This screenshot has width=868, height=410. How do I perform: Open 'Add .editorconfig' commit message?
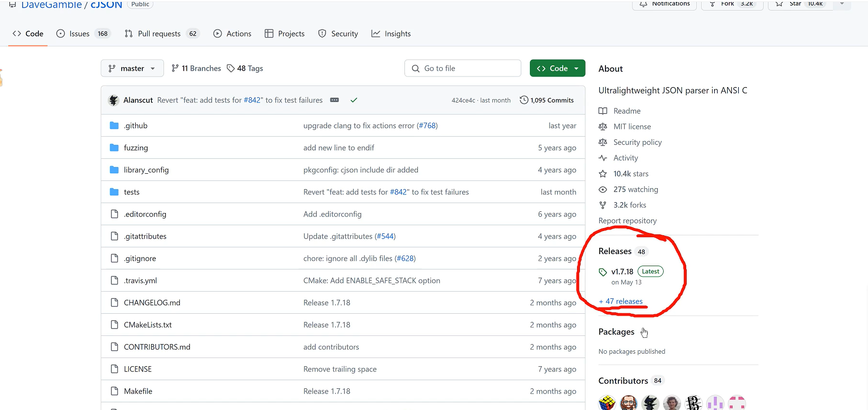[332, 214]
